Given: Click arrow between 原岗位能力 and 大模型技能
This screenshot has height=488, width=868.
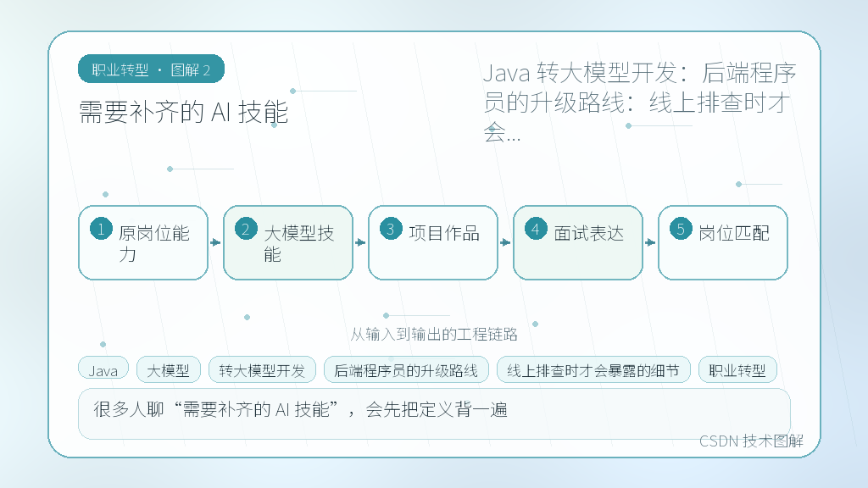Looking at the screenshot, I should (216, 242).
